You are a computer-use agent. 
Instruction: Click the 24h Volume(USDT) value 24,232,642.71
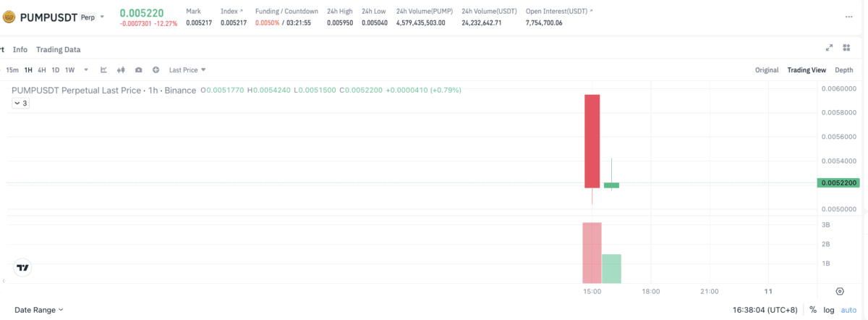(x=482, y=23)
